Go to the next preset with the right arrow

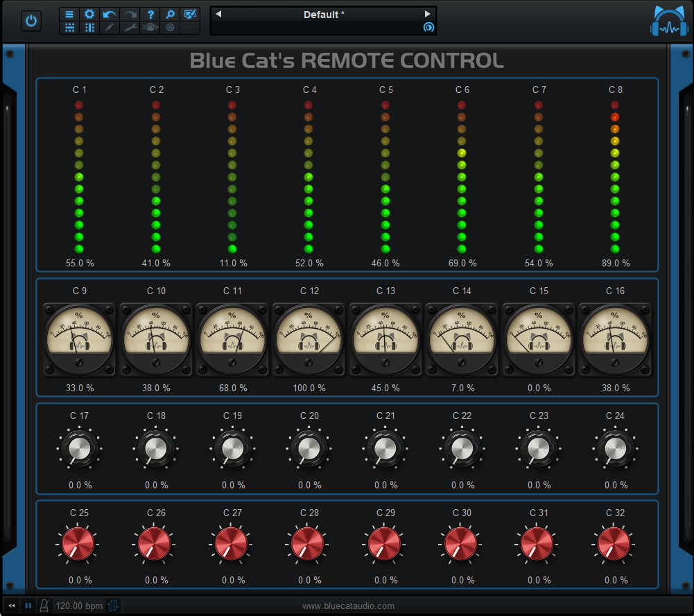click(428, 14)
